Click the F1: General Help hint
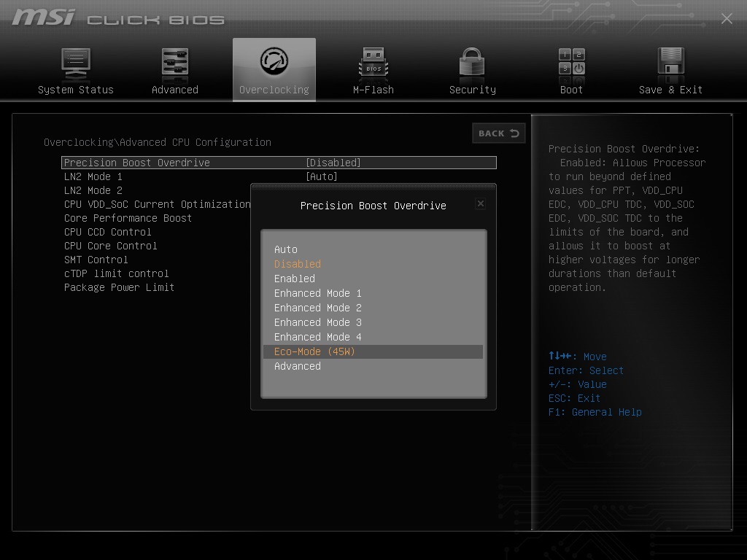This screenshot has width=747, height=560. [595, 412]
